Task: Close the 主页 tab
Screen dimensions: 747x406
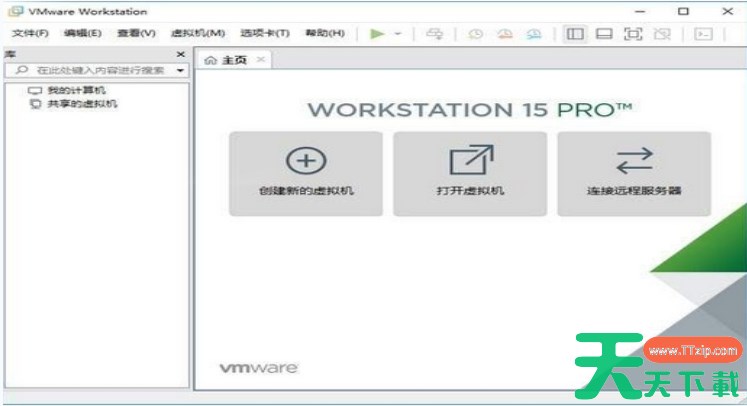Action: click(261, 60)
